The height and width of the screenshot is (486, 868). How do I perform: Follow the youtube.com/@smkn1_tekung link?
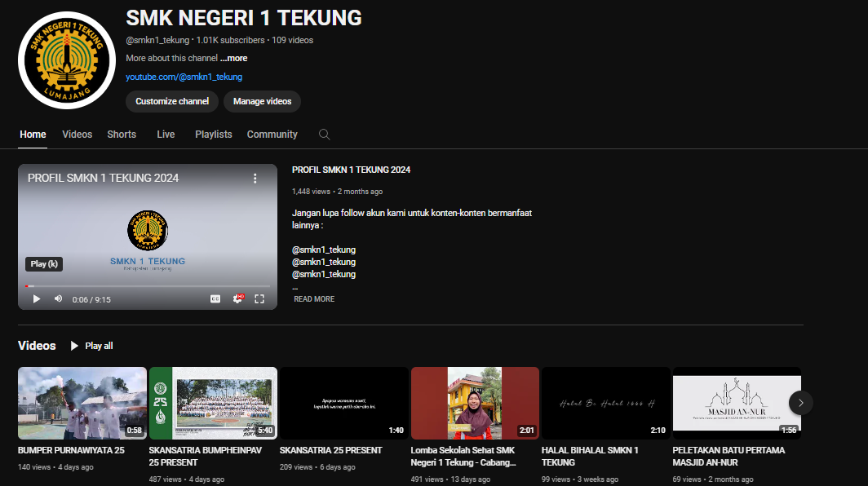pos(184,77)
